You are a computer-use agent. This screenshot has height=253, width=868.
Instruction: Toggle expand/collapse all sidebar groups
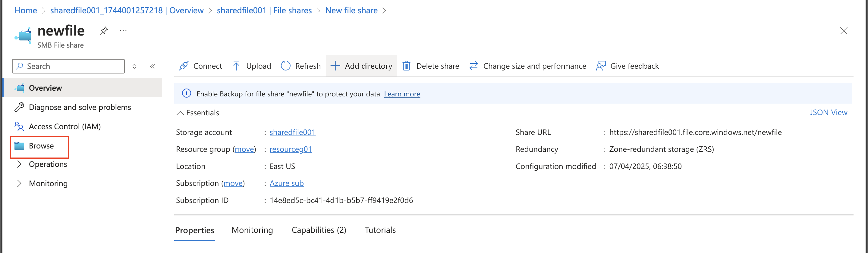[x=134, y=66]
